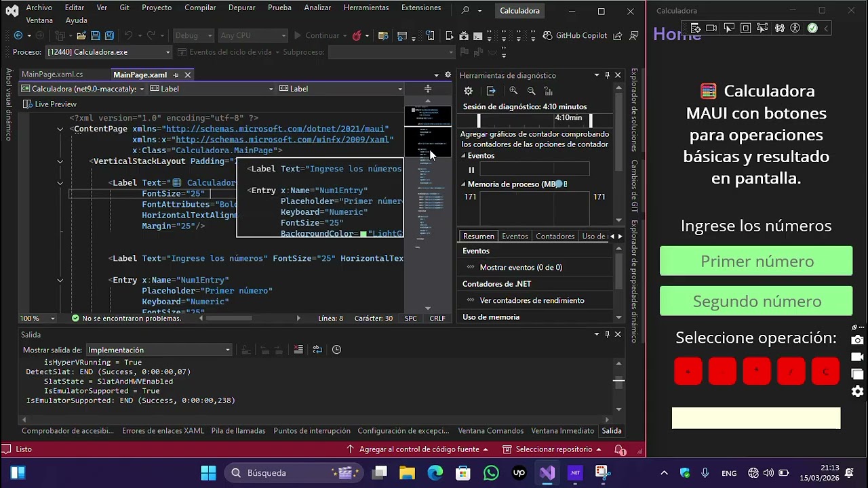Close the MainPage.xaml tab
This screenshot has width=868, height=488.
[x=188, y=75]
